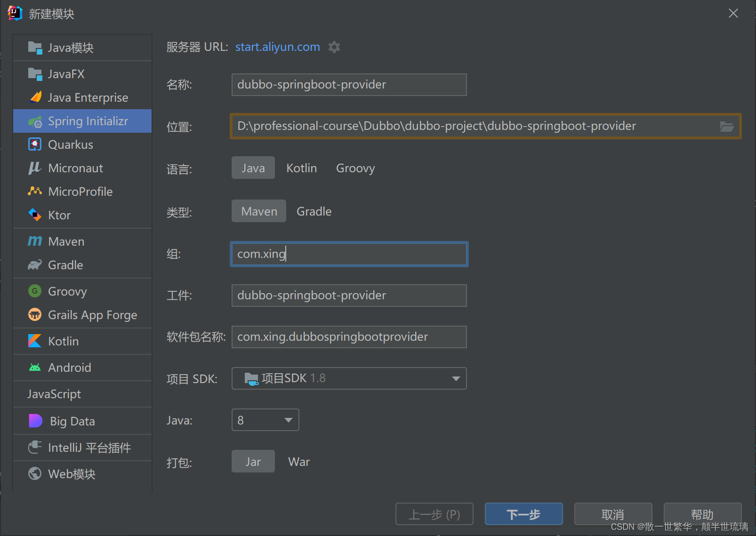Image resolution: width=756 pixels, height=536 pixels.
Task: Browse location with folder icon
Action: [x=727, y=126]
